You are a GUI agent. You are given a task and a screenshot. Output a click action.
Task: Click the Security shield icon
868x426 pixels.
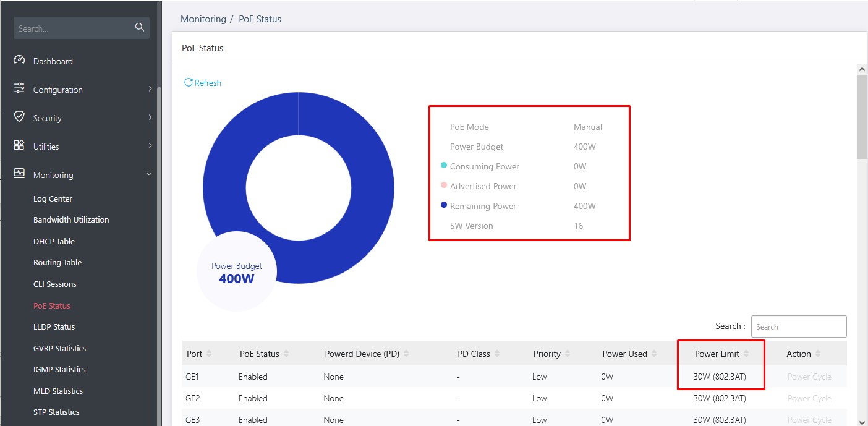19,117
